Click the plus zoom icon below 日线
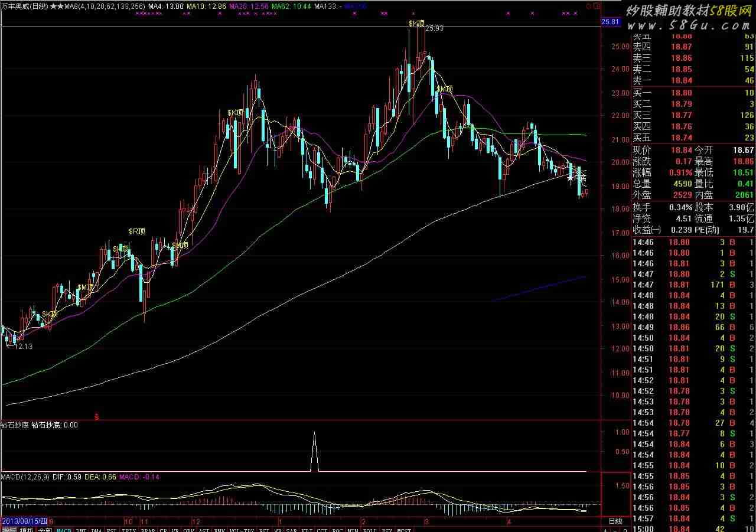The width and height of the screenshot is (756, 532). (605, 530)
